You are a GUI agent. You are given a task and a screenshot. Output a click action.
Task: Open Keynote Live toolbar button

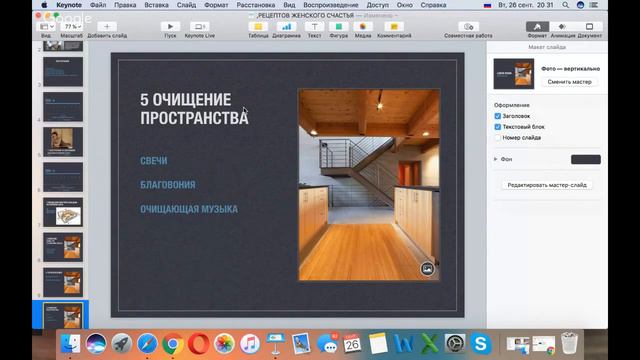click(x=200, y=27)
